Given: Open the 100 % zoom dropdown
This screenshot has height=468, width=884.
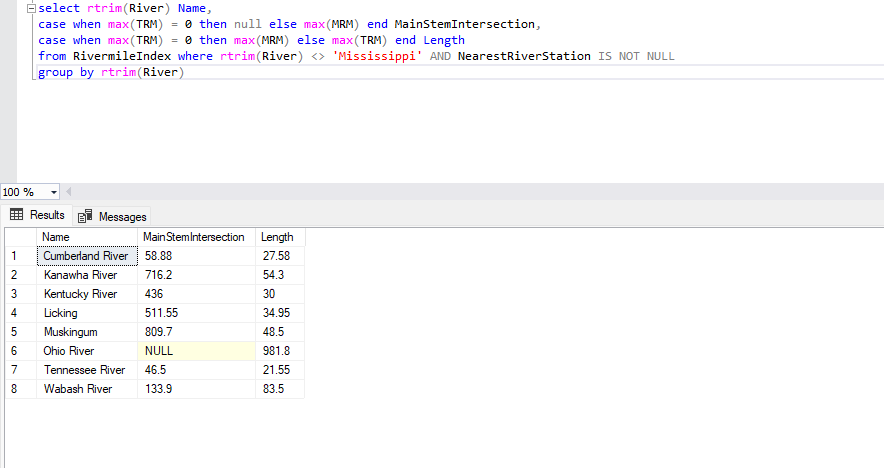Looking at the screenshot, I should coord(54,192).
